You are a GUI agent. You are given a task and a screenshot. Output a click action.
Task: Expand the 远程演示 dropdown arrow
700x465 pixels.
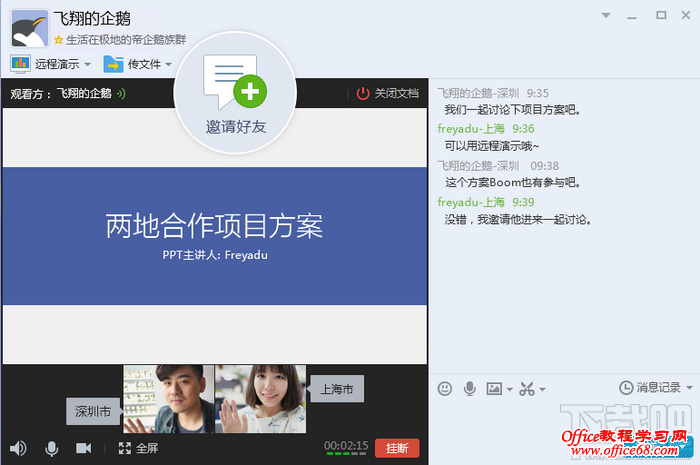click(x=88, y=64)
